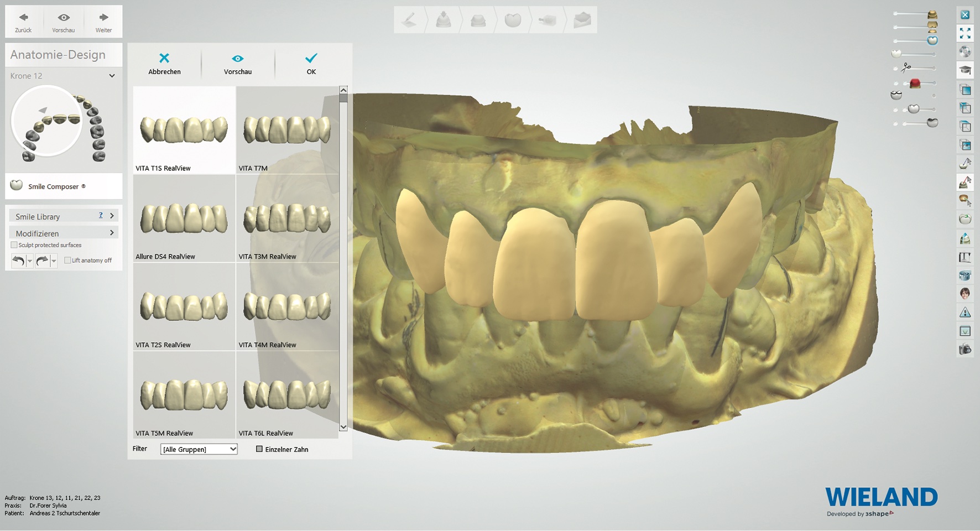Select VITA T6L RealView tooth library
The image size is (980, 531).
[288, 395]
